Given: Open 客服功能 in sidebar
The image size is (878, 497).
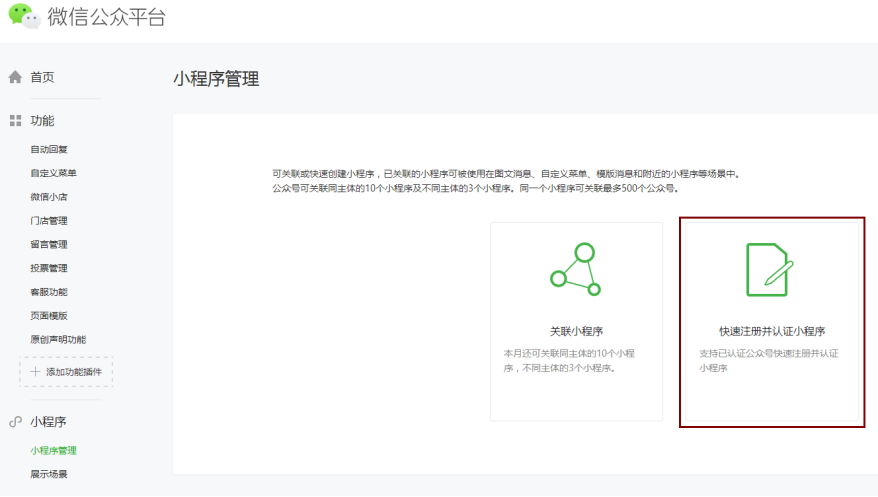Looking at the screenshot, I should coord(49,292).
